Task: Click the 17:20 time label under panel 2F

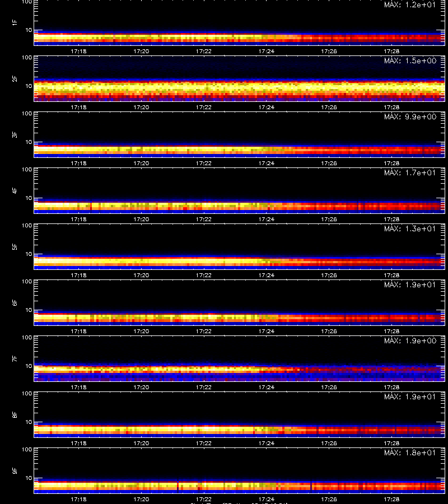Action: pos(141,107)
